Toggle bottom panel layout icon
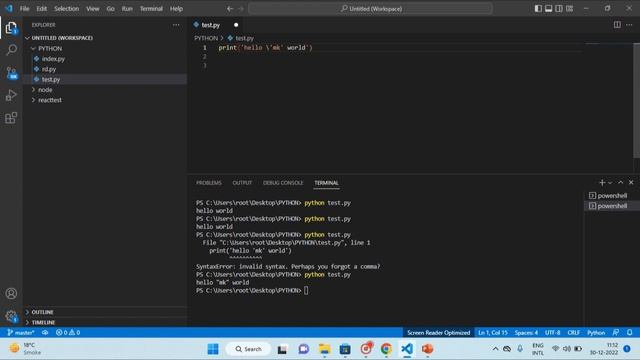Screen dimensions: 640x360 pos(549,9)
